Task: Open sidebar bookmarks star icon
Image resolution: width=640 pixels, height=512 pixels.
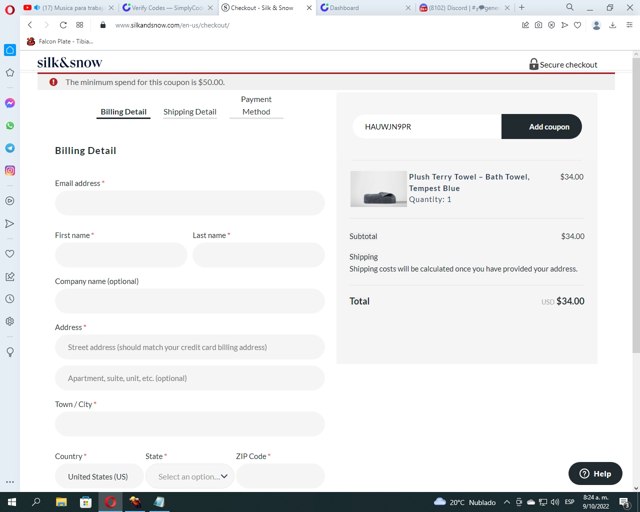Action: pyautogui.click(x=10, y=73)
